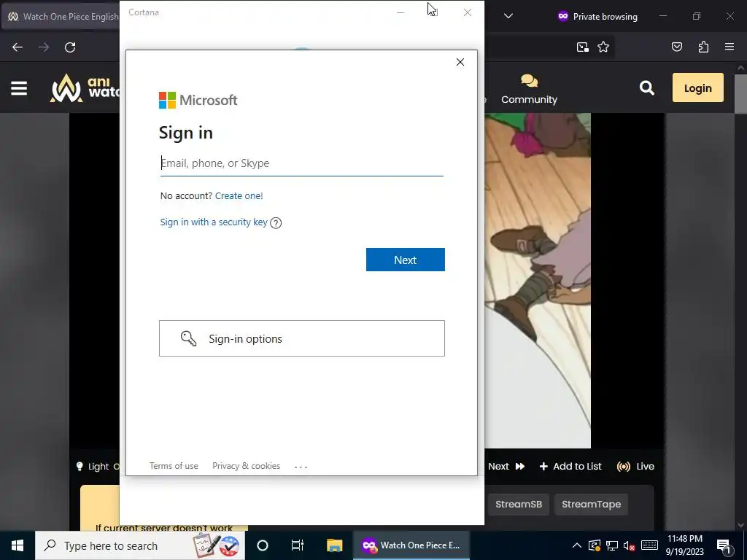Viewport: 747px width, 560px height.
Task: Open File Explorer from the taskbar
Action: [334, 545]
